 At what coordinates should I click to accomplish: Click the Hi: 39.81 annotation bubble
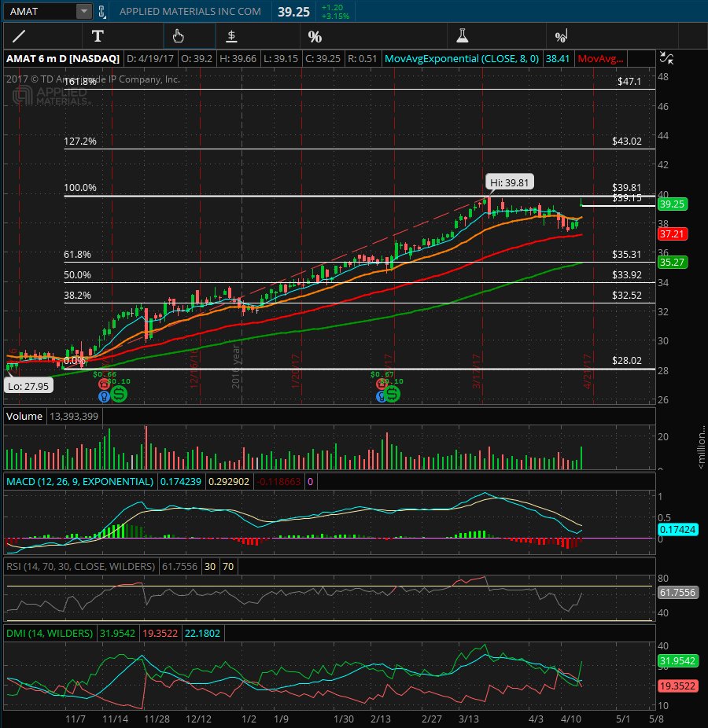pyautogui.click(x=509, y=182)
